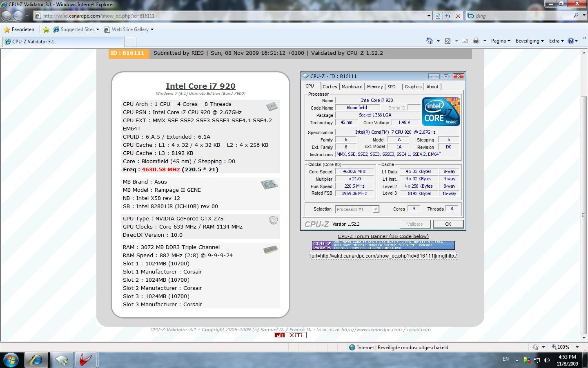The image size is (588, 368).
Task: Click the second taskbar application icon
Action: tap(61, 360)
